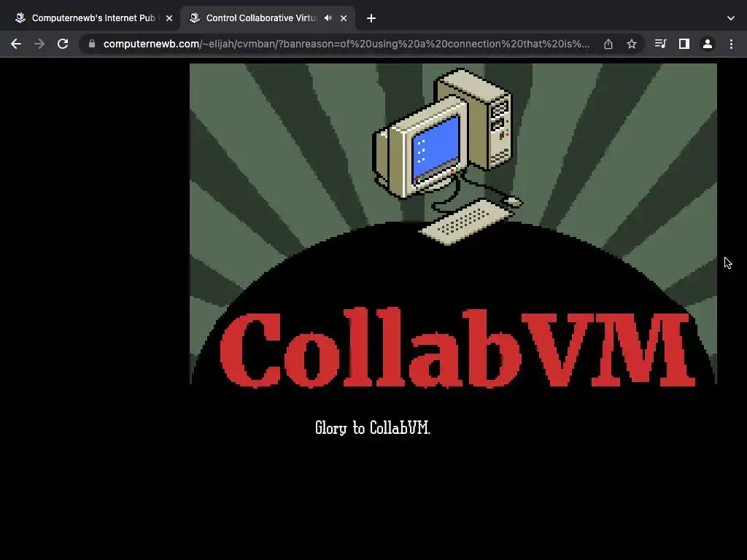Click the forward navigation arrow
This screenshot has height=560, width=747.
(x=39, y=44)
